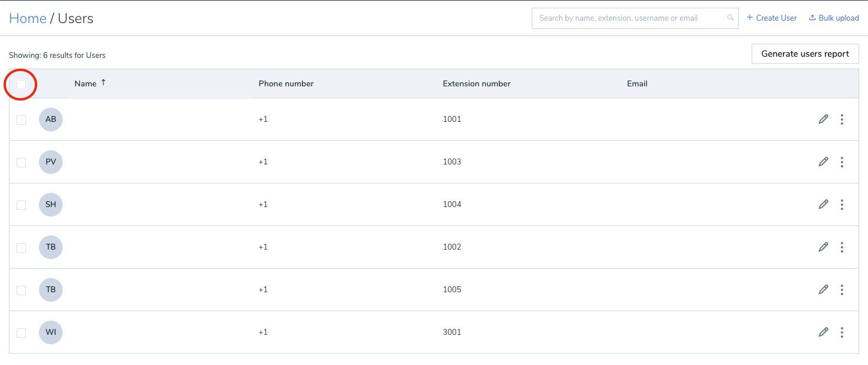This screenshot has height=365, width=868.
Task: Focus the user search input field
Action: coord(629,18)
